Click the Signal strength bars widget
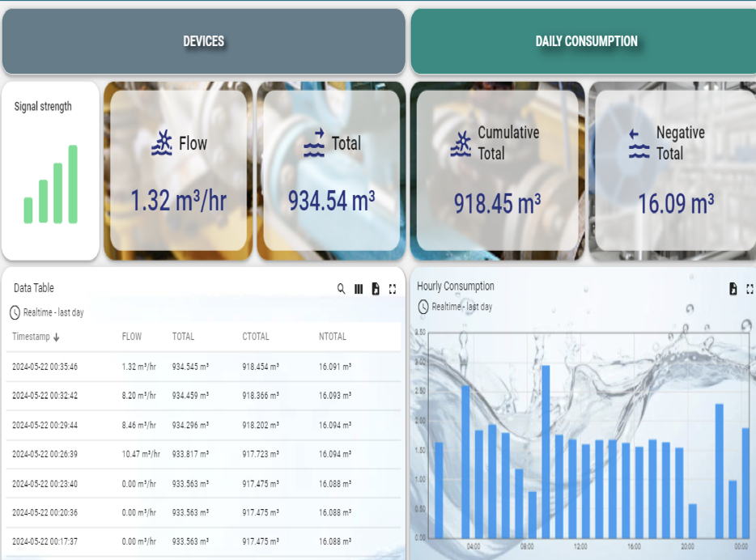756x560 pixels. pyautogui.click(x=51, y=185)
